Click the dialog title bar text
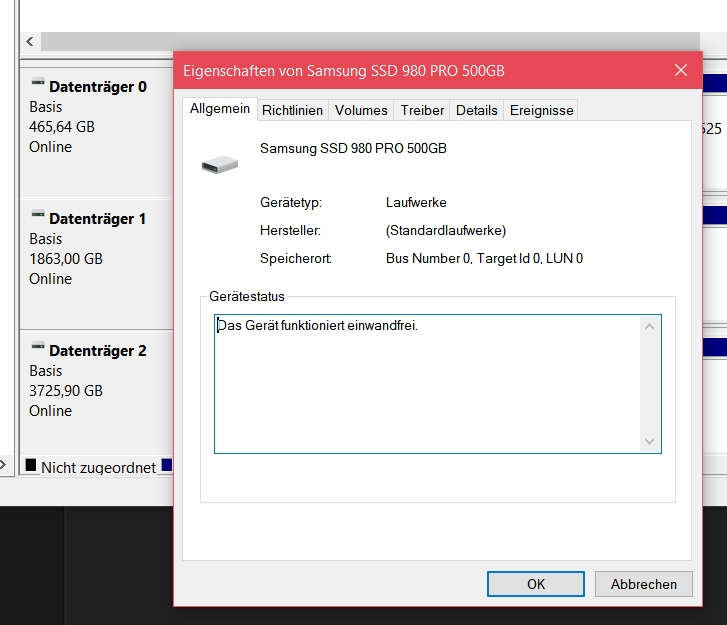727x625 pixels. (344, 71)
